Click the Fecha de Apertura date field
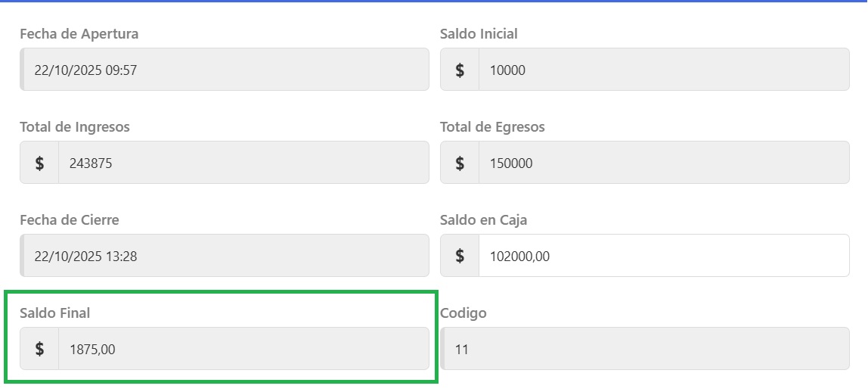This screenshot has width=868, height=392. (x=225, y=70)
